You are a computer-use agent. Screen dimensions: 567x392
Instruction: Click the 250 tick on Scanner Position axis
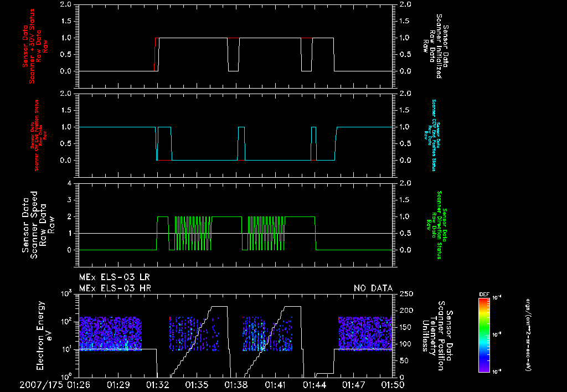(x=406, y=294)
